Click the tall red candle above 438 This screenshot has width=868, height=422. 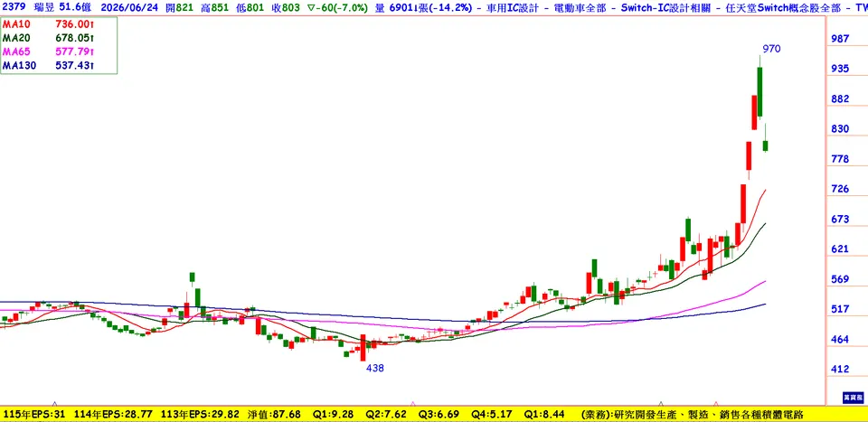363,348
